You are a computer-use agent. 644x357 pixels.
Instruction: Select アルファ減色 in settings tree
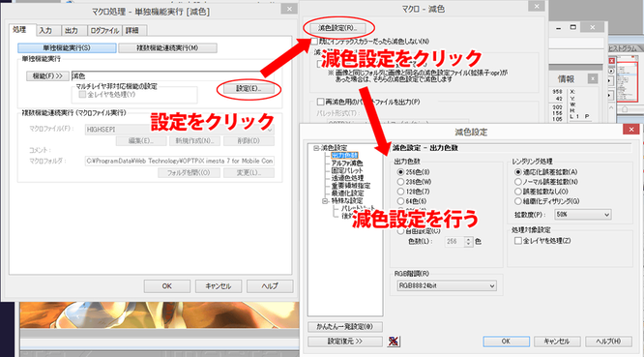(x=346, y=164)
